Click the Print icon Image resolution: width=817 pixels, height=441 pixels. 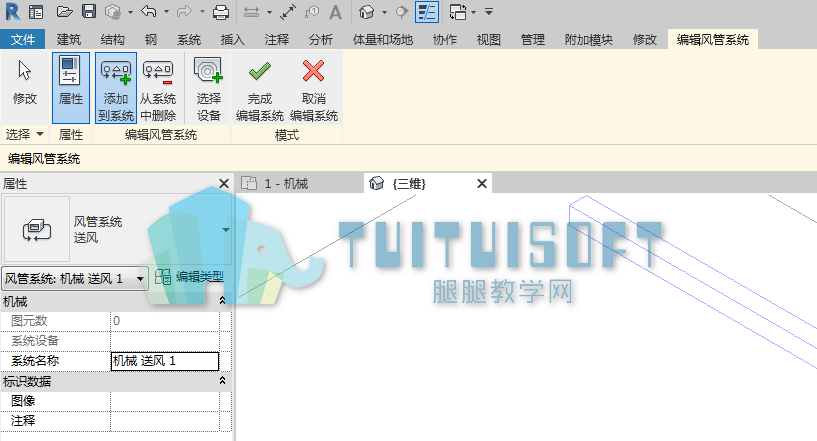tap(221, 11)
